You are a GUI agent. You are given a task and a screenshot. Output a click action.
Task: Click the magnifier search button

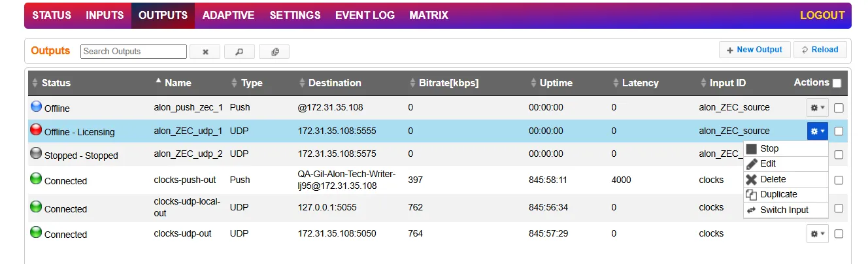pyautogui.click(x=239, y=52)
